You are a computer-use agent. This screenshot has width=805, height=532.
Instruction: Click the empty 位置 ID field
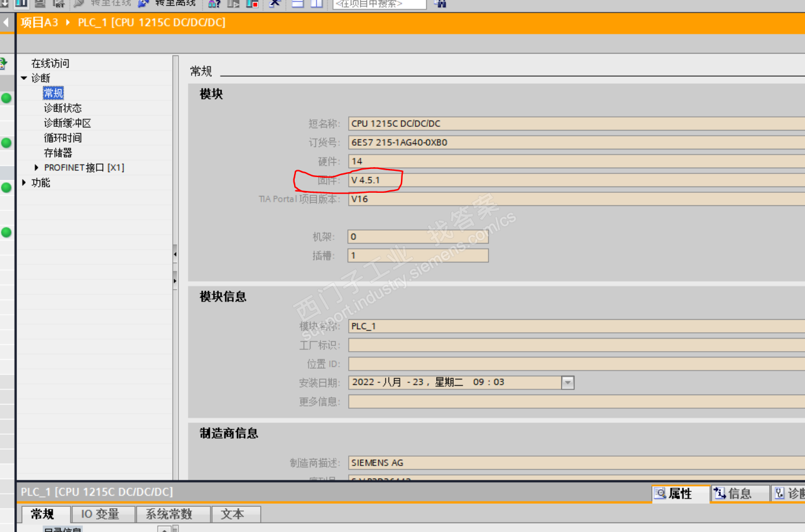pos(576,364)
